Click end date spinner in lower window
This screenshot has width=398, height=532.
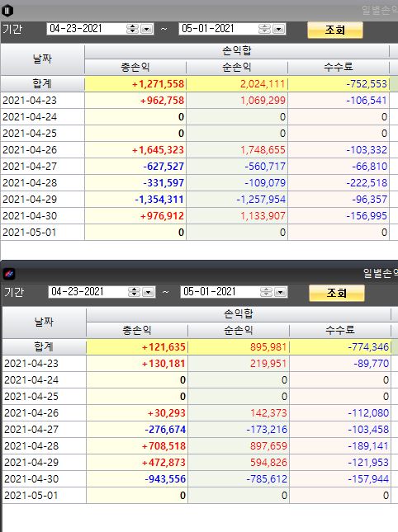[x=266, y=292]
